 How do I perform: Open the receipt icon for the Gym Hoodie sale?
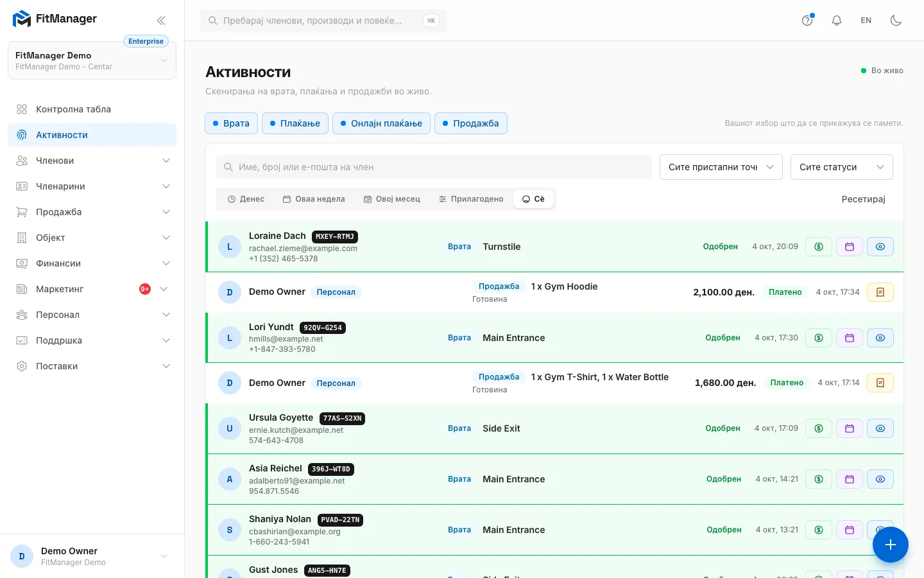click(x=880, y=292)
